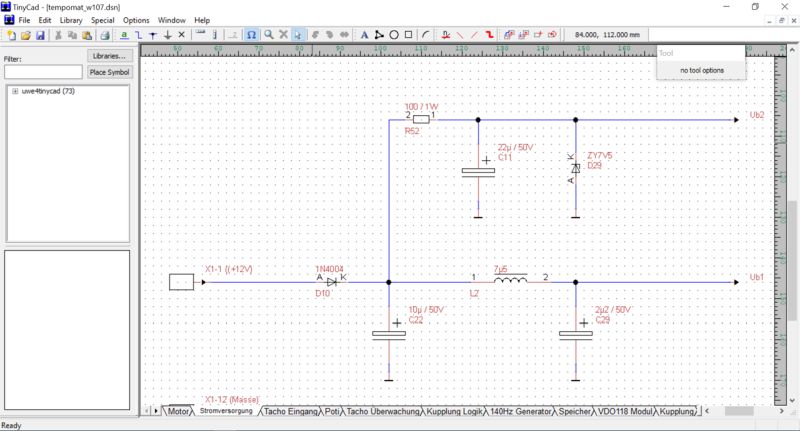Paste from clipboard icon in toolbar

[x=87, y=35]
